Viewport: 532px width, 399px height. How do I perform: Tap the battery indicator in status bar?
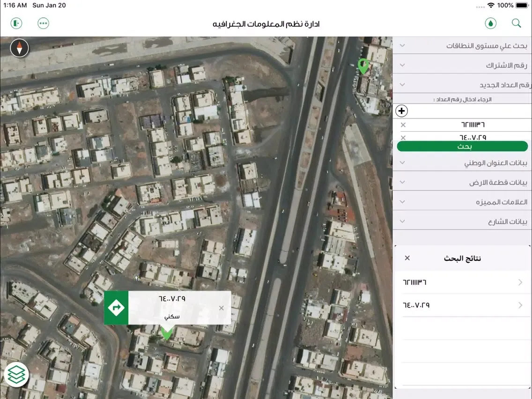click(x=522, y=6)
